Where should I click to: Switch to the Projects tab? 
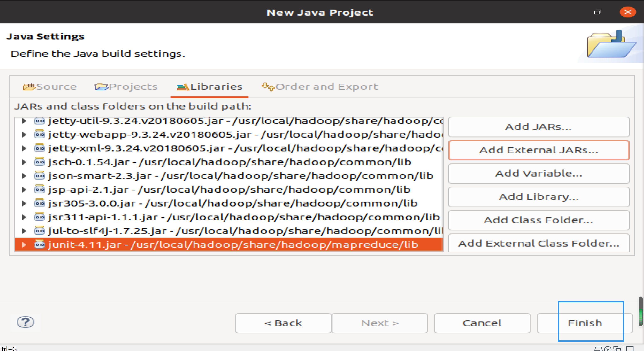click(126, 87)
